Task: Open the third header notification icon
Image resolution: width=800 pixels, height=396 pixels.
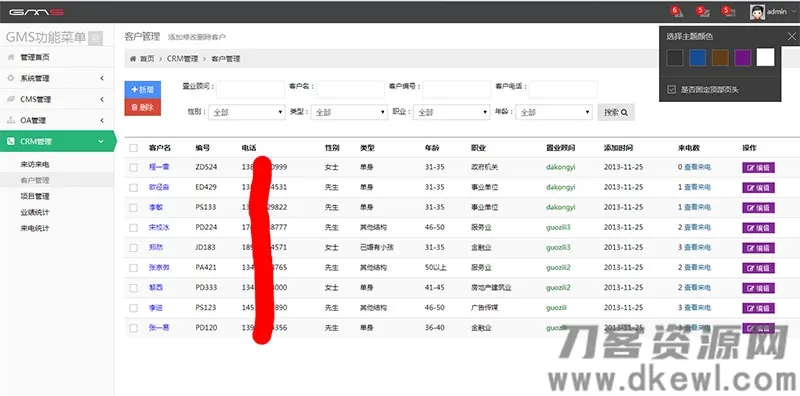Action: (x=728, y=12)
